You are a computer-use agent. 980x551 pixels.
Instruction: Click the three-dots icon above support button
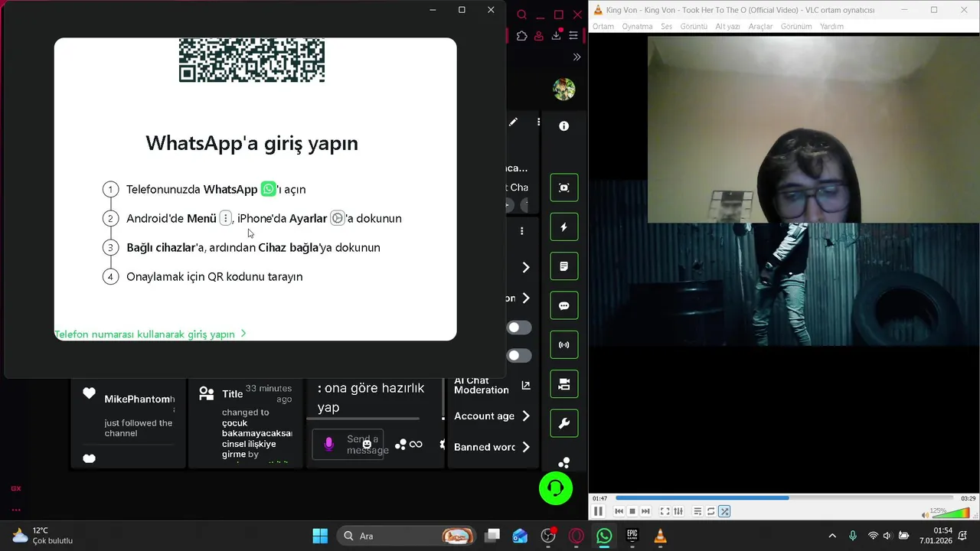pos(564,462)
